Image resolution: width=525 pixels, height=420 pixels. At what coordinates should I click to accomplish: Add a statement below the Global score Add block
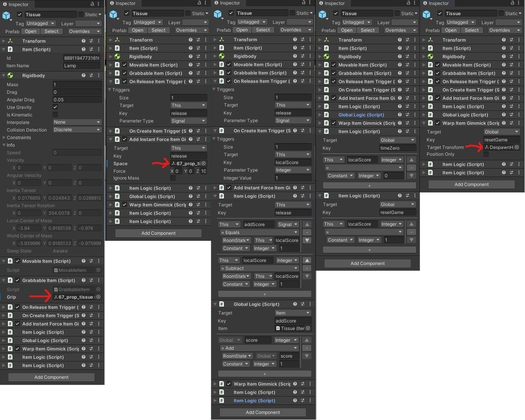[264, 374]
